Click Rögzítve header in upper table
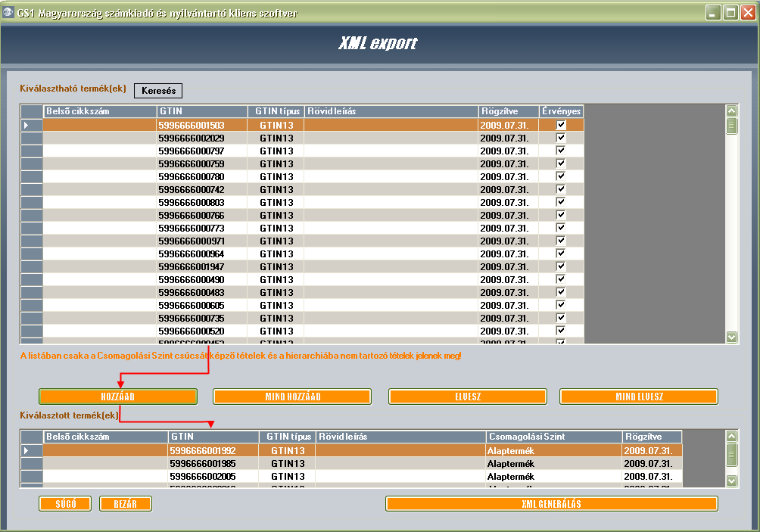Screen dimensions: 760x532 coord(509,111)
